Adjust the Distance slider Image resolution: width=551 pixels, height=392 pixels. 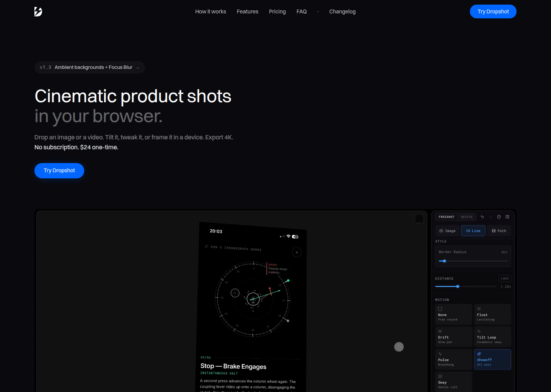click(x=466, y=286)
